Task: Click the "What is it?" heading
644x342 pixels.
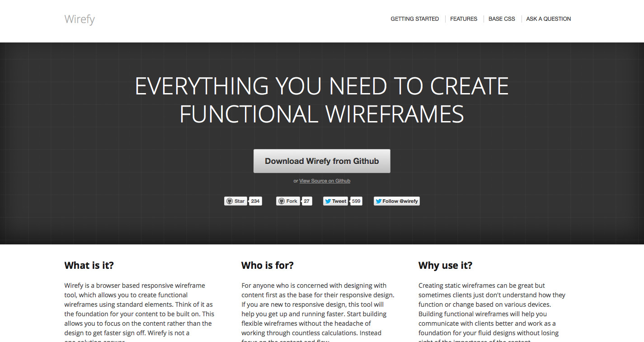Action: (x=89, y=265)
